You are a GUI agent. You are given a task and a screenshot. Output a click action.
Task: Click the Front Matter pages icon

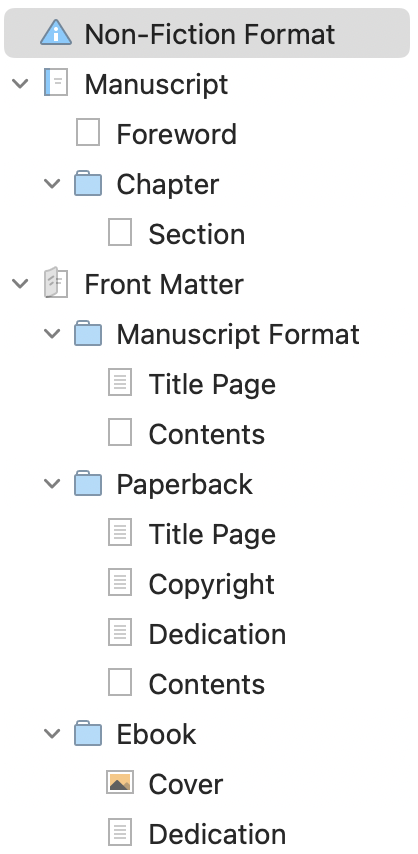click(x=56, y=283)
